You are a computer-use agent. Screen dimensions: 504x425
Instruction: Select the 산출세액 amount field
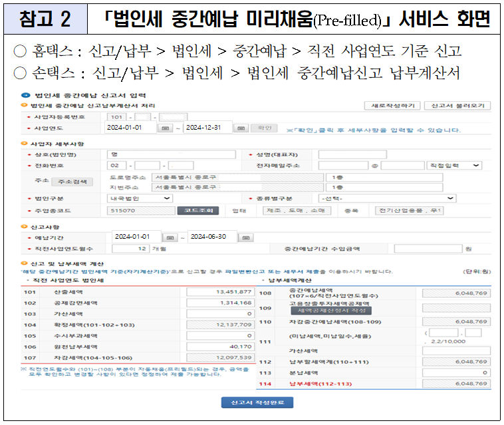220,292
